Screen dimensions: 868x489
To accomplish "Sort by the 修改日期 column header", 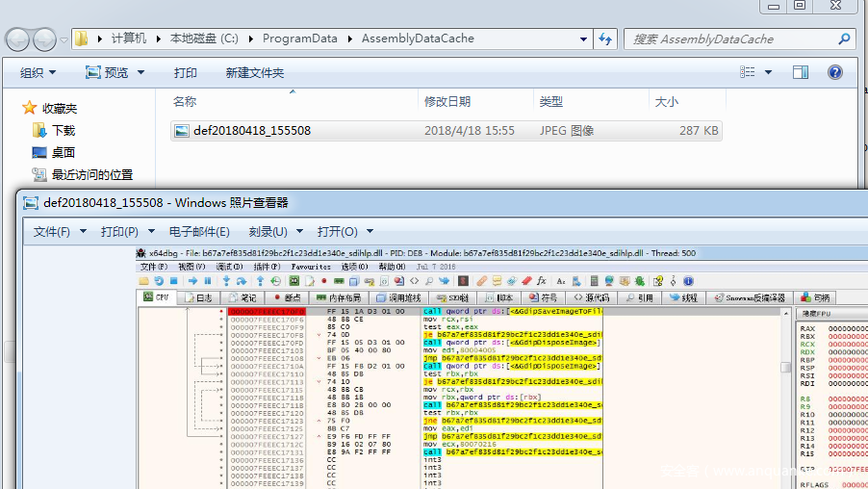I will (447, 101).
